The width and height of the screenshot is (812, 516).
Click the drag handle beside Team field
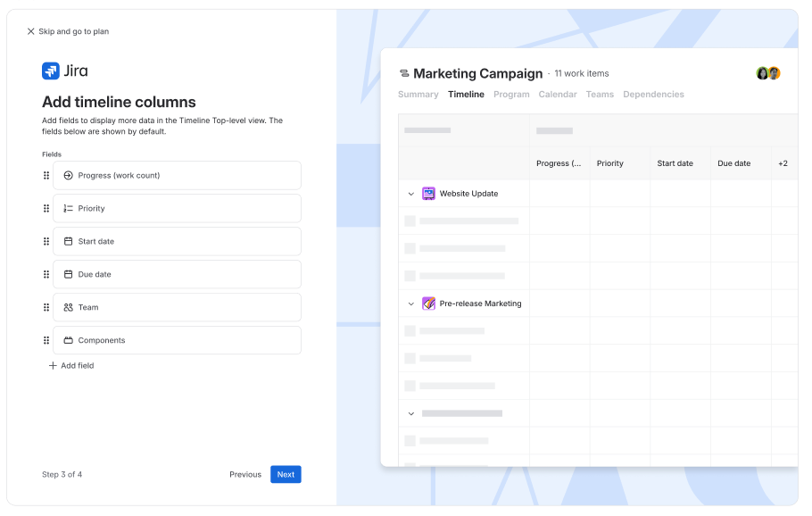click(46, 307)
